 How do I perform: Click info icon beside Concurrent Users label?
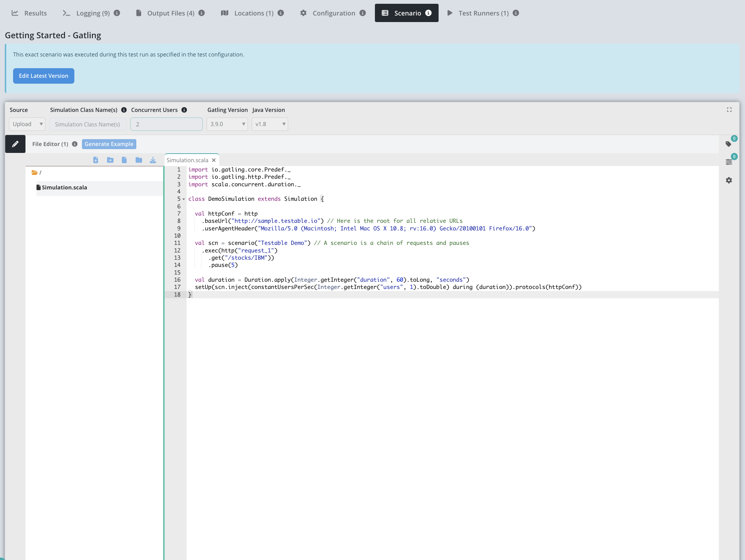point(184,110)
